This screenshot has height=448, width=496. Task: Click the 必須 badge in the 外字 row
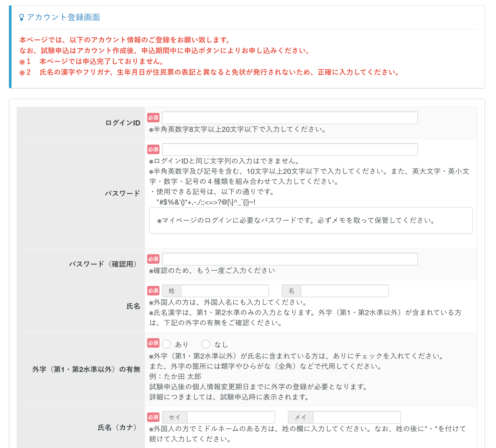[x=153, y=343]
